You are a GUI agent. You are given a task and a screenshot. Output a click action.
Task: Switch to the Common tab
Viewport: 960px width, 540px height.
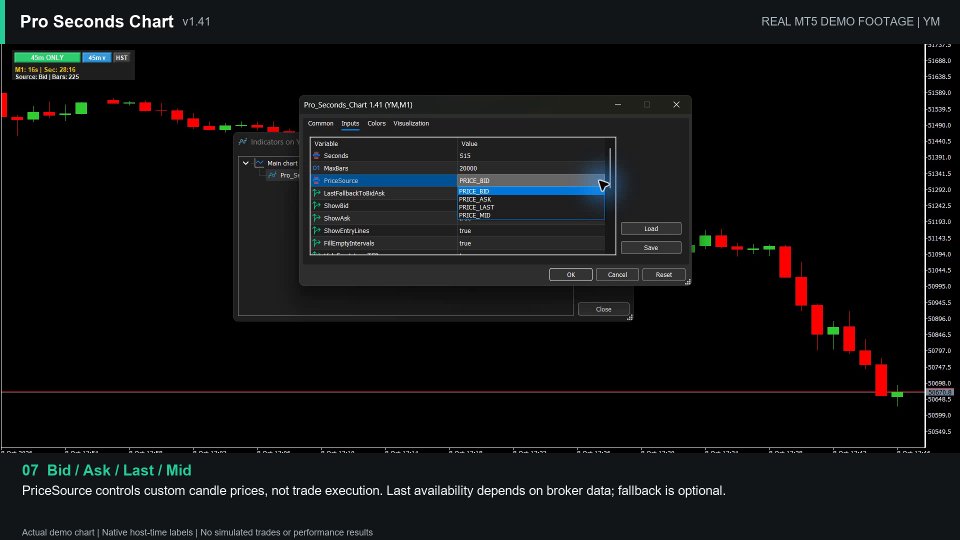click(320, 124)
